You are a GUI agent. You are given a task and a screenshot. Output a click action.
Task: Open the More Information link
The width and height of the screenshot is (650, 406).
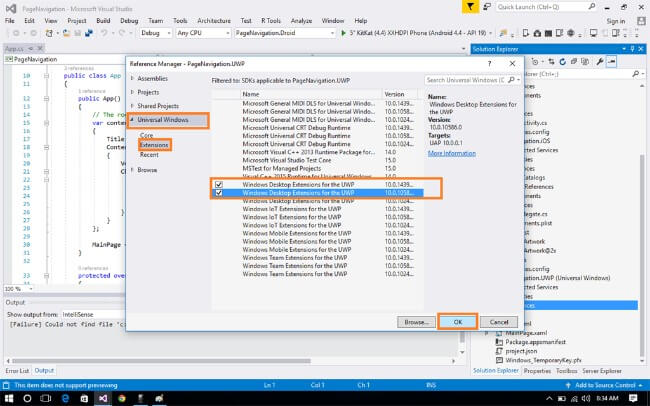pyautogui.click(x=451, y=153)
